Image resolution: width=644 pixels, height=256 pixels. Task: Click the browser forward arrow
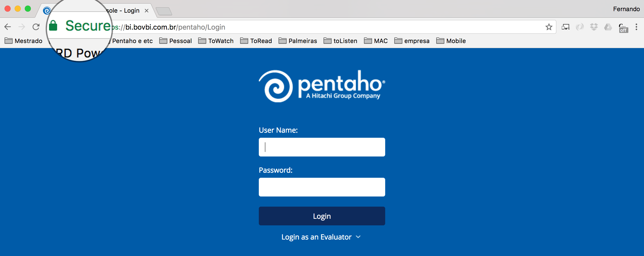[22, 27]
